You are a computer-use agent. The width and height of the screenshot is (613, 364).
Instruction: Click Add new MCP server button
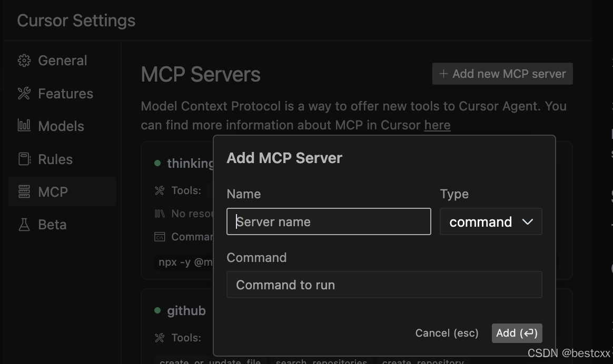coord(502,74)
